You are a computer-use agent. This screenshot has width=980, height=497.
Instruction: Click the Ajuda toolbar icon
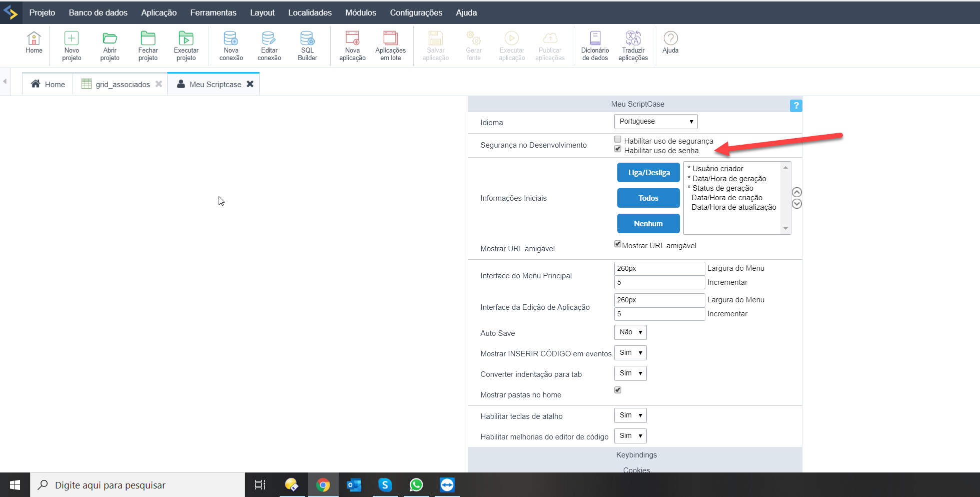click(670, 43)
